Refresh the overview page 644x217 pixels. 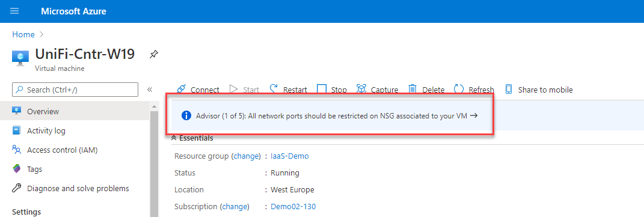point(474,90)
